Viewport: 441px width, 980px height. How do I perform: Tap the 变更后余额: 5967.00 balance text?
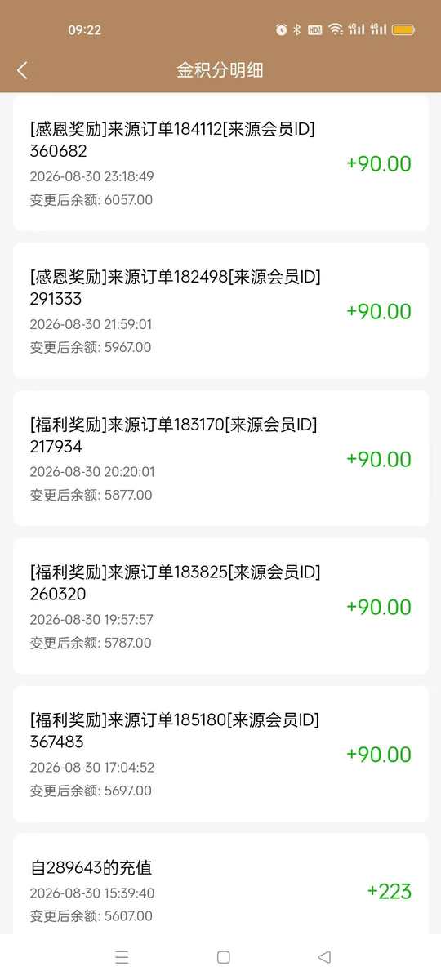coord(91,347)
